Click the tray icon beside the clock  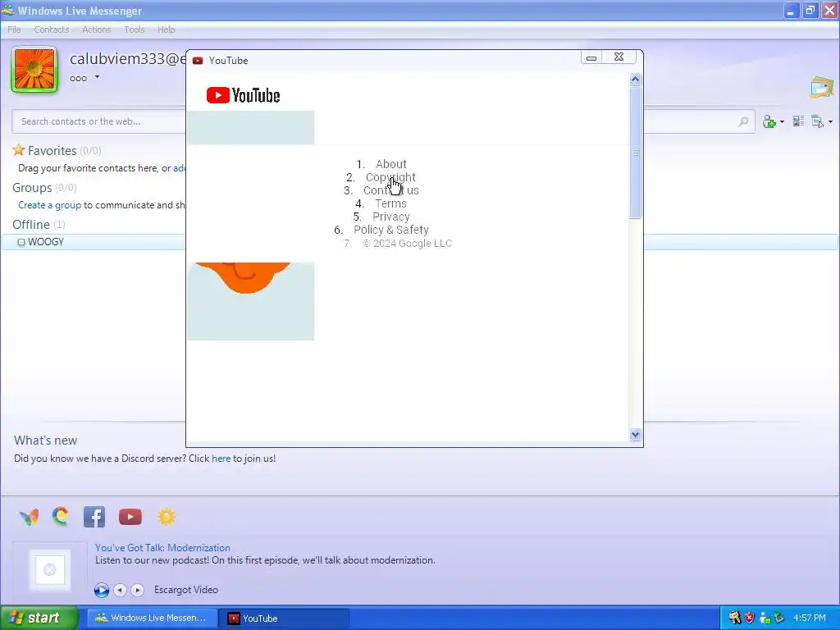[x=779, y=618]
